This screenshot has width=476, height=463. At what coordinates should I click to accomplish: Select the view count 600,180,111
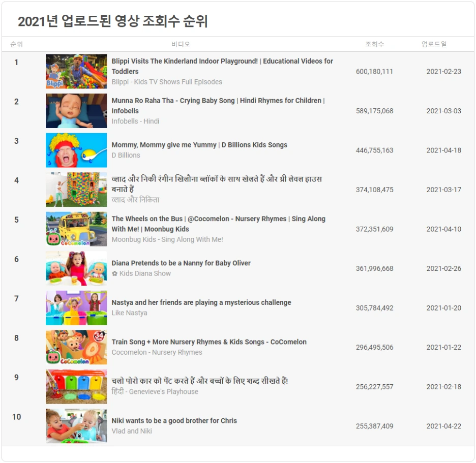(x=374, y=72)
